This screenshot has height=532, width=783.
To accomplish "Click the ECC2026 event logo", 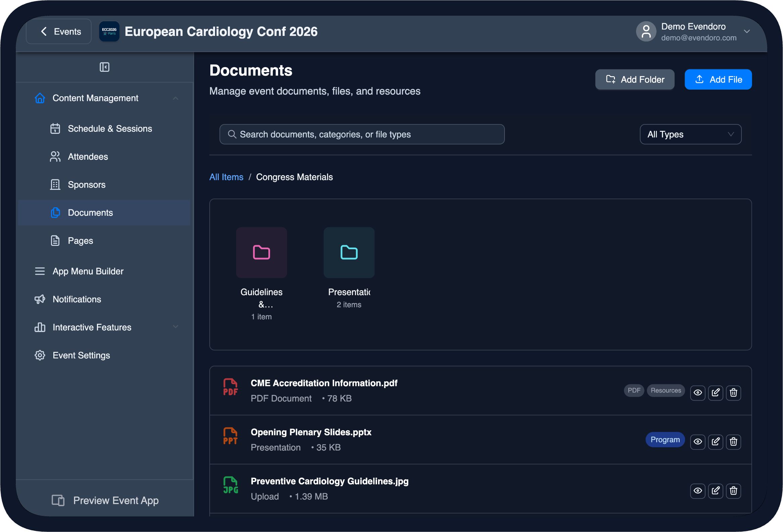I will point(109,31).
